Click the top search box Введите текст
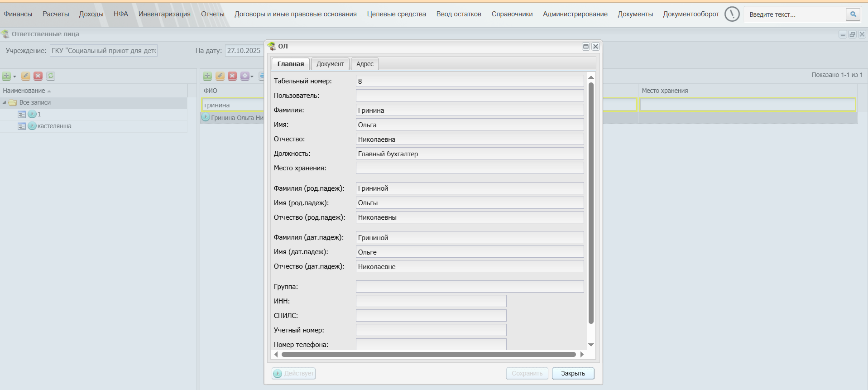The image size is (868, 390). [795, 14]
